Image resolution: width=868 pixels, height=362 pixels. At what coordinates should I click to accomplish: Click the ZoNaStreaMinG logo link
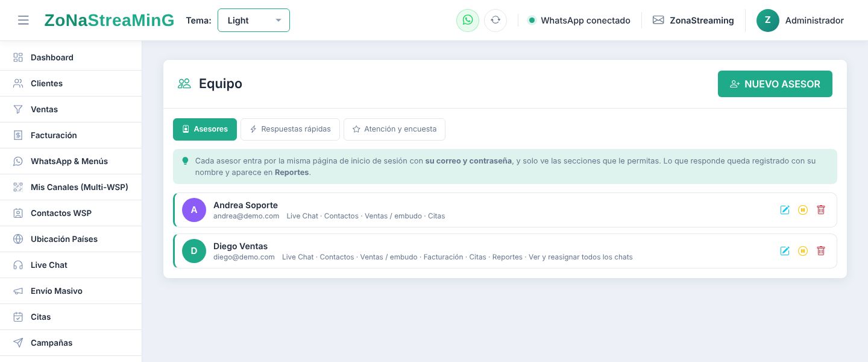coord(109,21)
